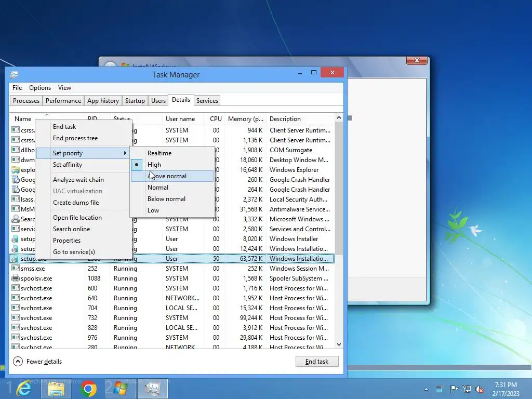532x399 pixels.
Task: Open the Users tab
Action: point(158,100)
